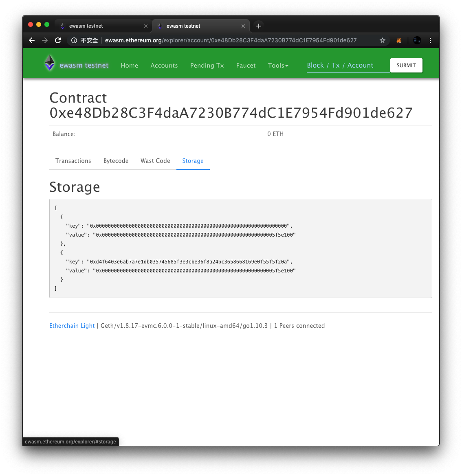The image size is (462, 476).
Task: Click the dark profile avatar icon
Action: tap(417, 40)
